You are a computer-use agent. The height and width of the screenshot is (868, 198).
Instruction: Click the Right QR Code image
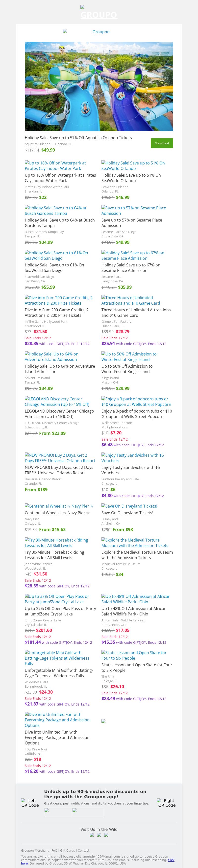(167, 803)
